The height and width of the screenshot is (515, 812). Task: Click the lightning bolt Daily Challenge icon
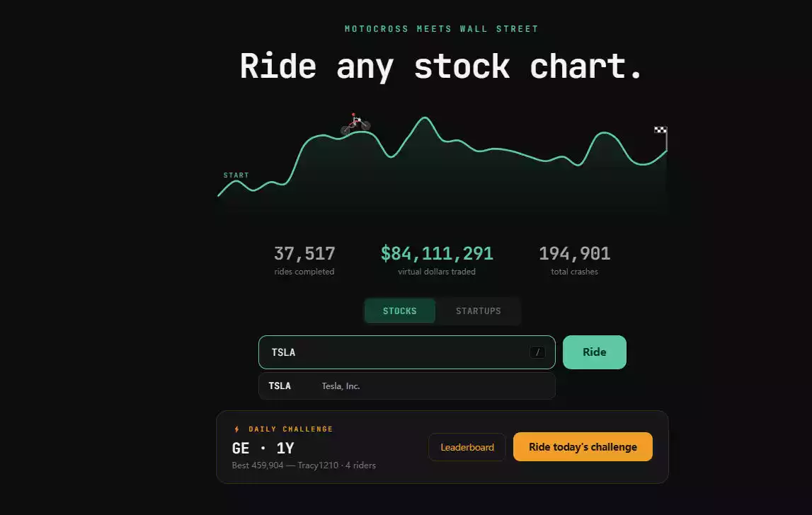pyautogui.click(x=237, y=429)
